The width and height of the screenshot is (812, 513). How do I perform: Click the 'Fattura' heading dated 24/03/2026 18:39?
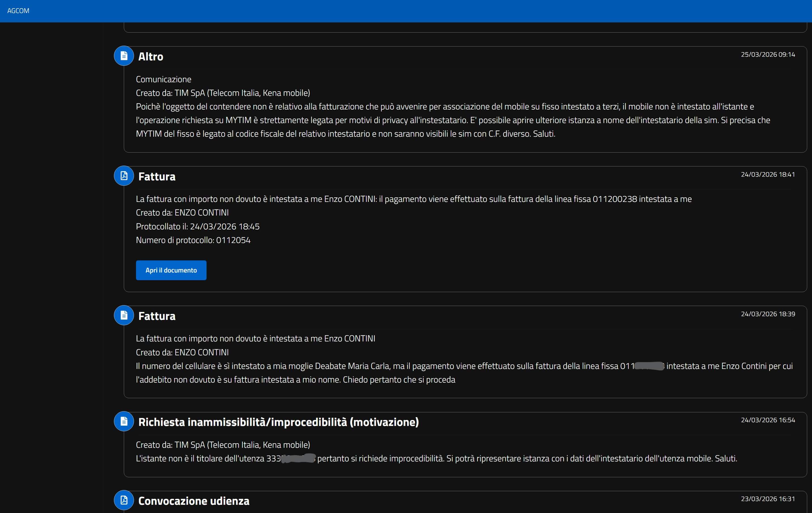click(157, 316)
